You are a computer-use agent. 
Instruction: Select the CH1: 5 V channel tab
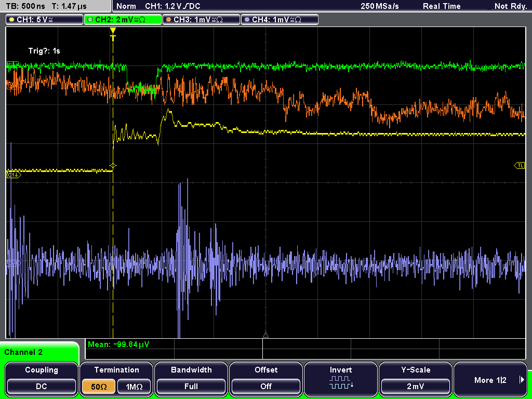tap(45, 20)
